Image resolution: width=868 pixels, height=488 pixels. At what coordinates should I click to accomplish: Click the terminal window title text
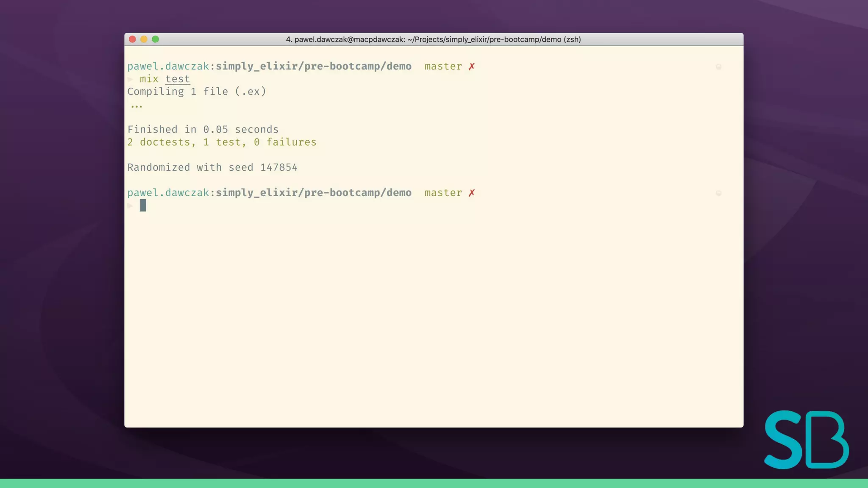(433, 39)
